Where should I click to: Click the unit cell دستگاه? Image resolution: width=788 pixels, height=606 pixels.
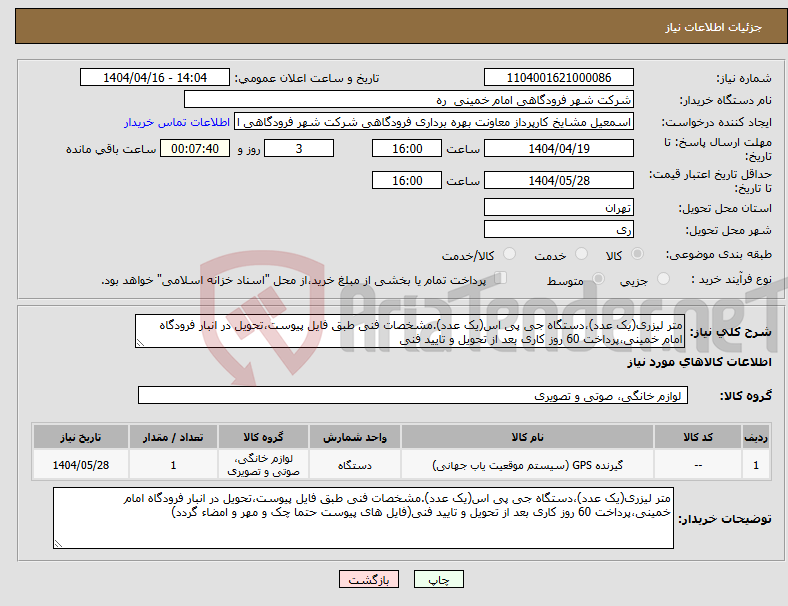355,465
